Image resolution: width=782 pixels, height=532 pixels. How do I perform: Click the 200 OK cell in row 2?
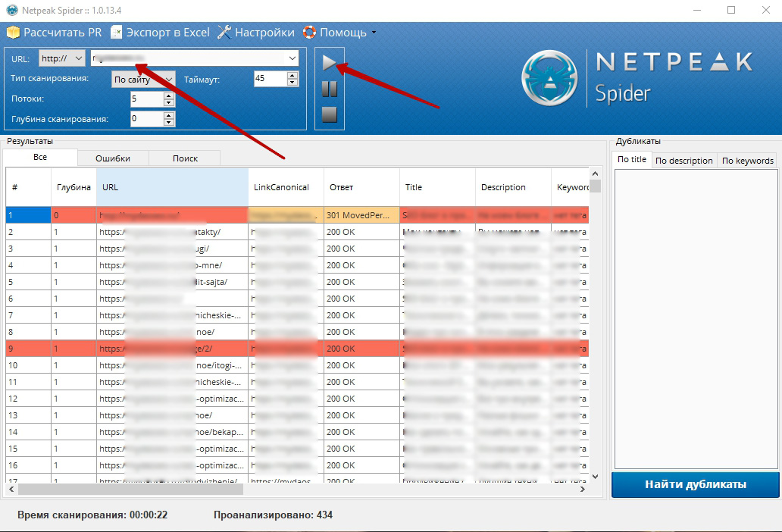tap(361, 232)
